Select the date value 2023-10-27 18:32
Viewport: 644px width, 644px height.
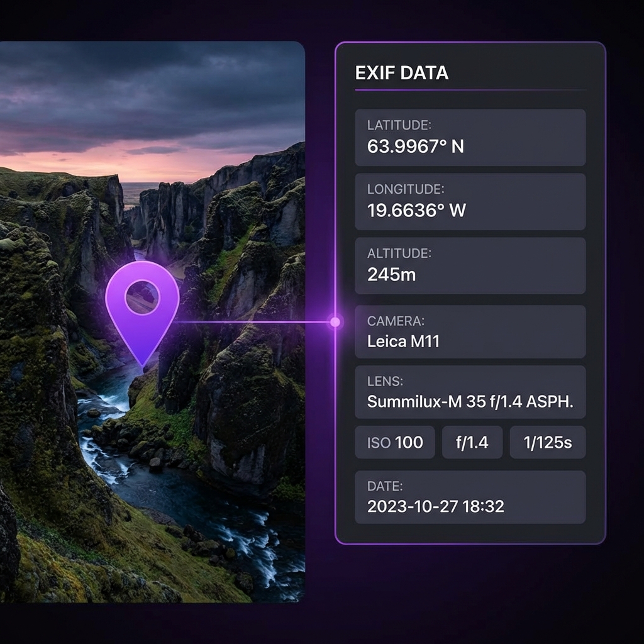pyautogui.click(x=435, y=506)
